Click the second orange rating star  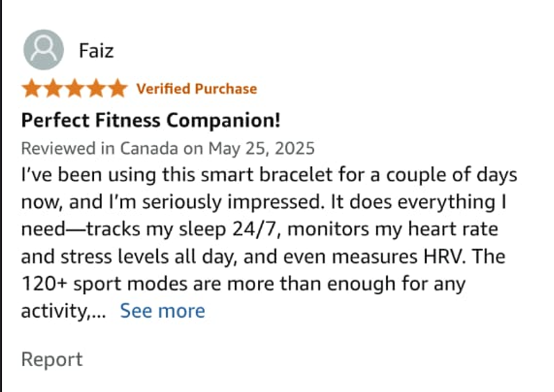tap(54, 88)
